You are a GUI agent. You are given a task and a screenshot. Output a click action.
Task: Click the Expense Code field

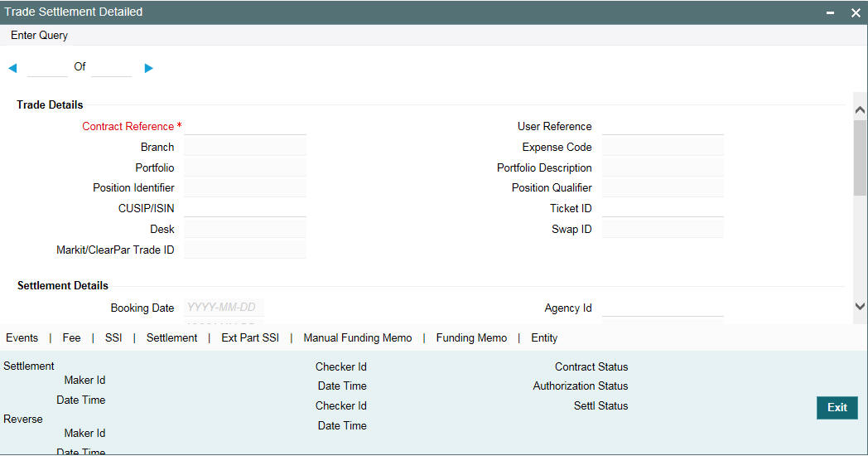click(x=663, y=147)
